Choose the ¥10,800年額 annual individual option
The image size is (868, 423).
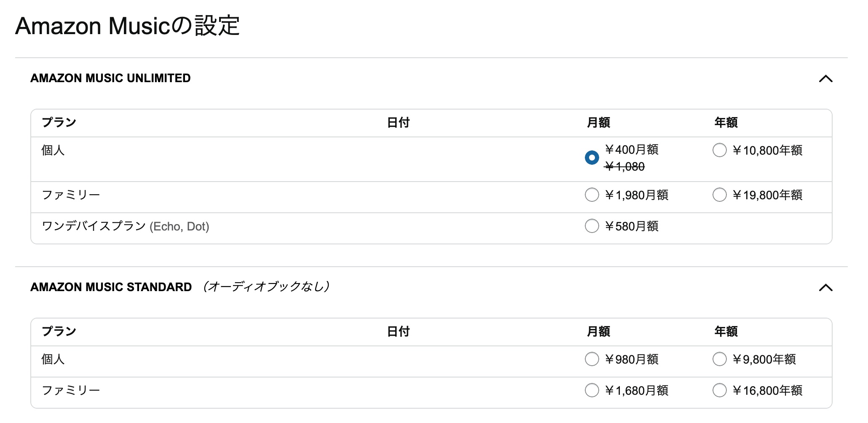719,150
